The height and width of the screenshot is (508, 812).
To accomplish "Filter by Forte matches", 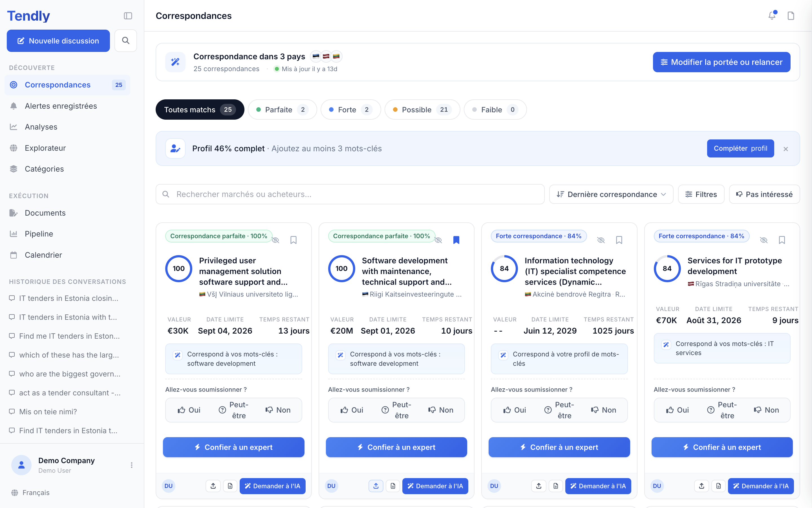I will 351,110.
